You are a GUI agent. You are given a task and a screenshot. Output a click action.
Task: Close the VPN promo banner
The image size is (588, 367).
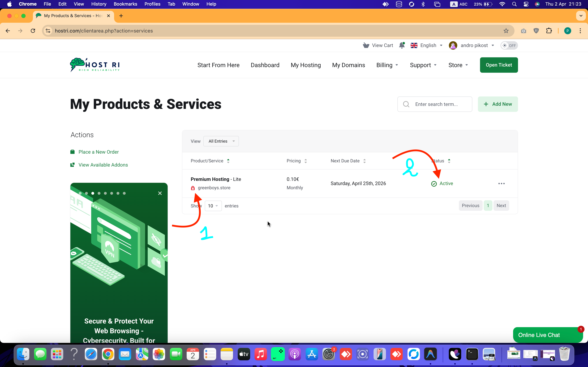[160, 193]
